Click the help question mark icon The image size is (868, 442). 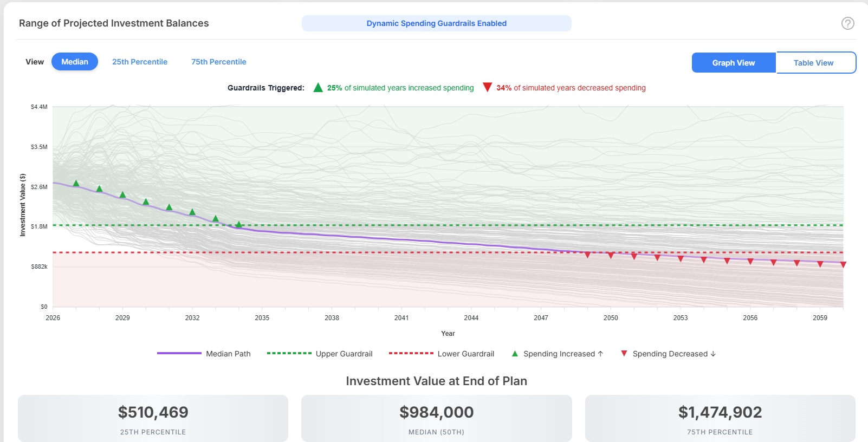point(847,23)
